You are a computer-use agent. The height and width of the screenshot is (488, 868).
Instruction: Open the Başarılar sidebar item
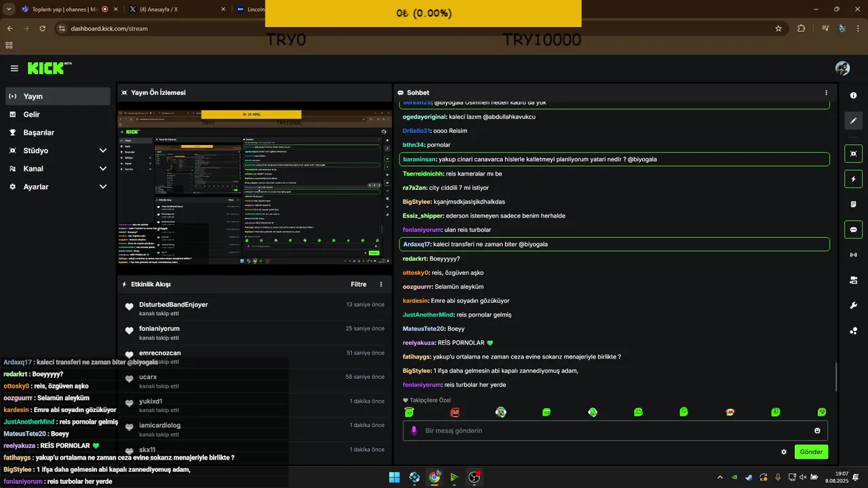pos(58,132)
